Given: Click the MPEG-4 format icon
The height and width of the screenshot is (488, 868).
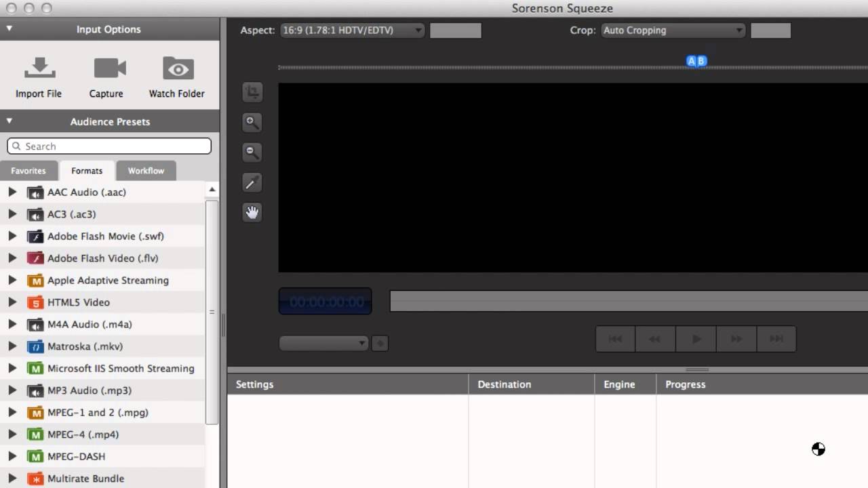Looking at the screenshot, I should click(35, 434).
